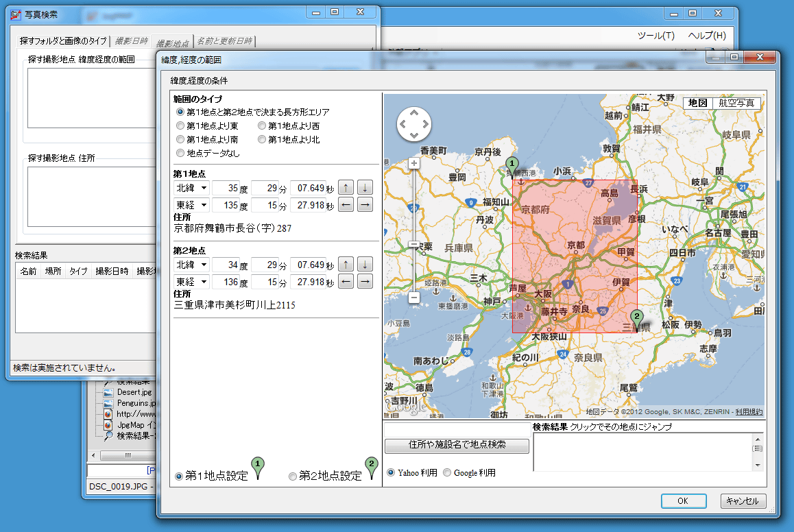Open the second point 北緯 dropdown
The image size is (794, 532).
(191, 264)
